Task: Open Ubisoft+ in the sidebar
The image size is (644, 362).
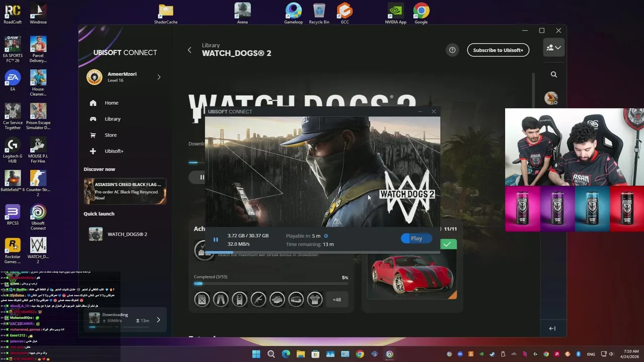Action: [114, 151]
